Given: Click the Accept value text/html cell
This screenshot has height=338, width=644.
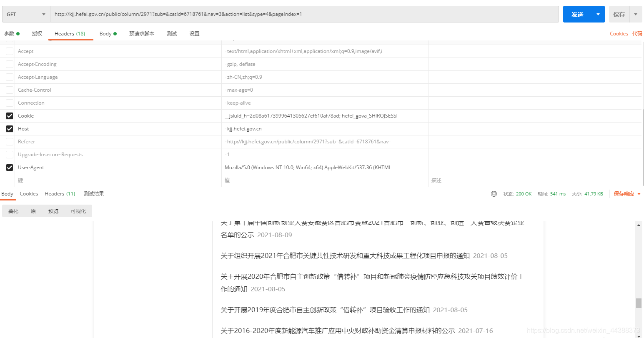Looking at the screenshot, I should click(325, 51).
